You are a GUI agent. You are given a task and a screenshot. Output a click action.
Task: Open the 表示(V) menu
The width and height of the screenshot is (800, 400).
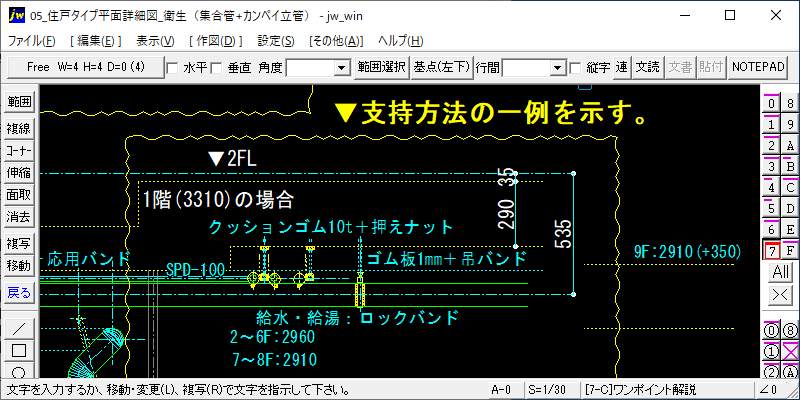tap(155, 41)
